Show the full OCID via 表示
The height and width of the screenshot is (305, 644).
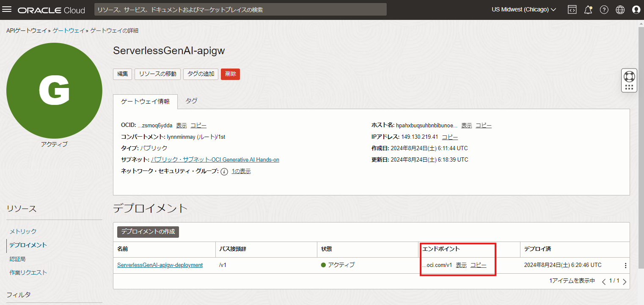(182, 126)
